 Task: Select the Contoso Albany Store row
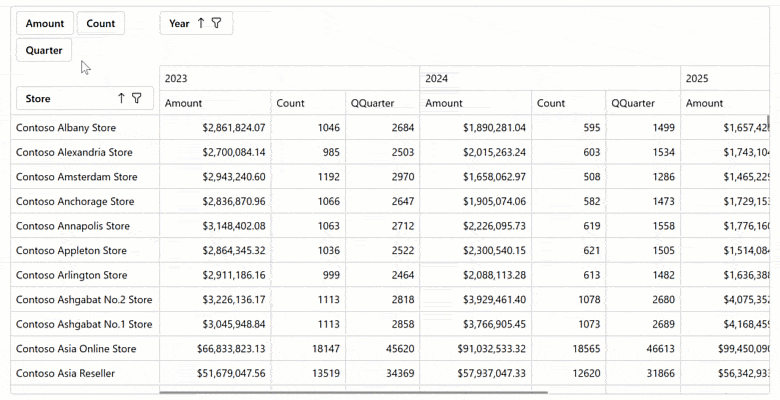point(85,127)
